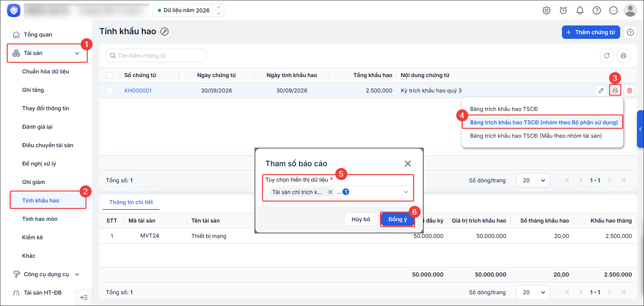
Task: Delete voucher KH000001 with trash icon
Action: pos(630,90)
